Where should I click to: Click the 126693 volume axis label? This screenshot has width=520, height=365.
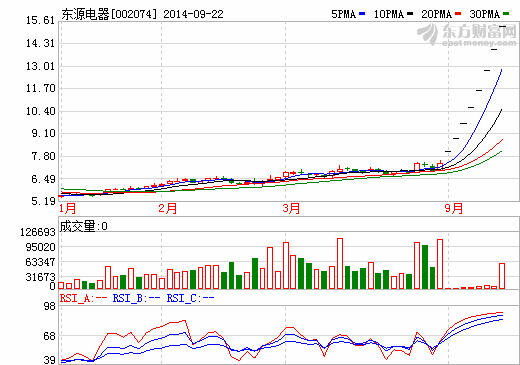38,232
